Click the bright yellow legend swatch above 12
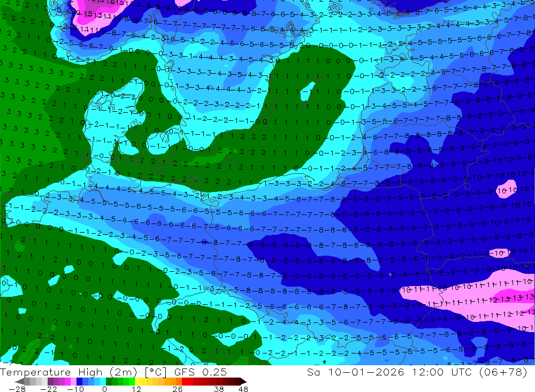 (138, 381)
